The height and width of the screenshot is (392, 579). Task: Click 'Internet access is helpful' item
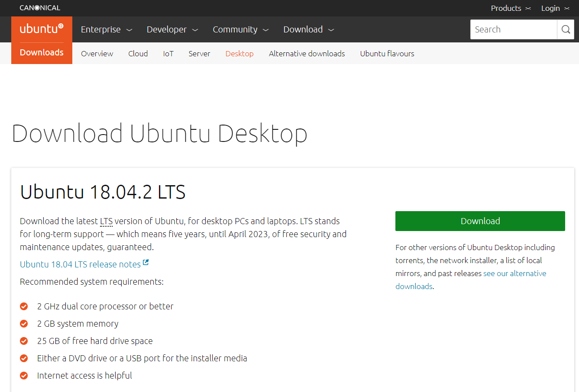[x=84, y=376]
